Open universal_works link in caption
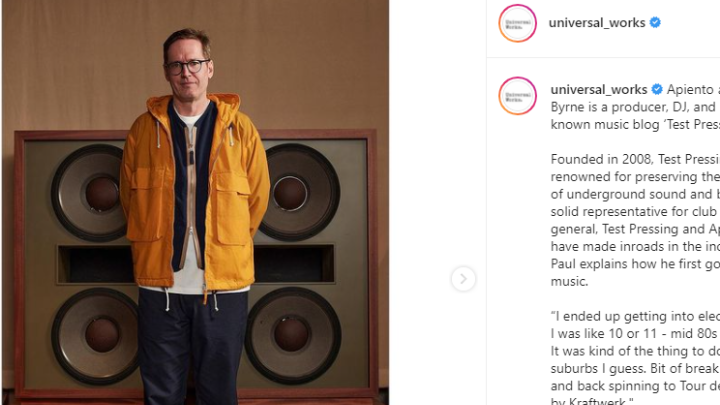The image size is (720, 405). click(x=599, y=89)
